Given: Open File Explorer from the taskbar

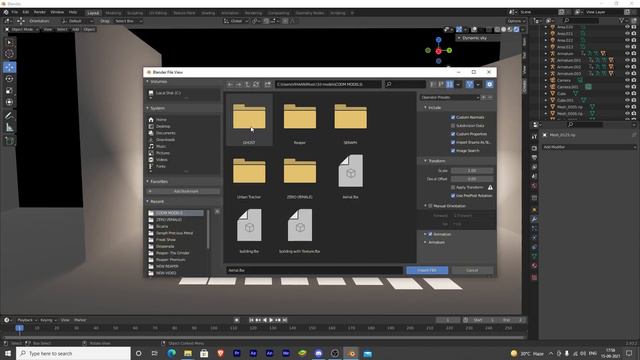Looking at the screenshot, I should tap(188, 353).
